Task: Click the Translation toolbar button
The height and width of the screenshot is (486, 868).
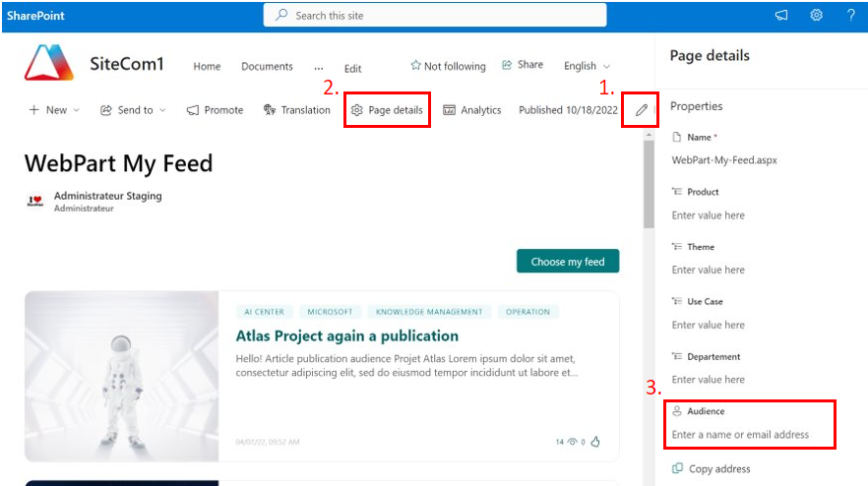Action: [297, 110]
